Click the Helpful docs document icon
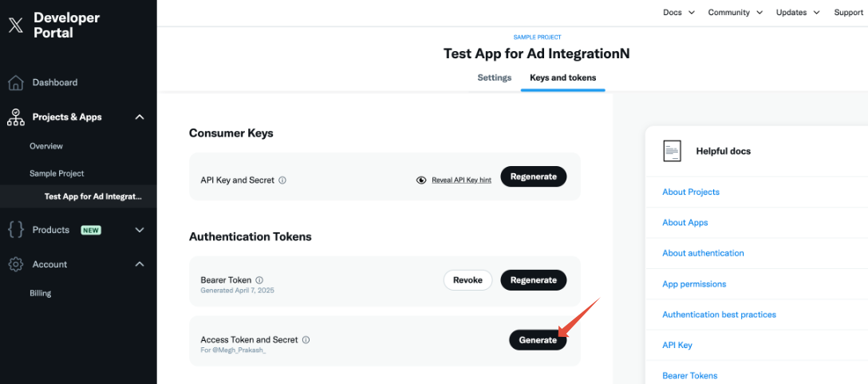868x384 pixels. pos(672,151)
